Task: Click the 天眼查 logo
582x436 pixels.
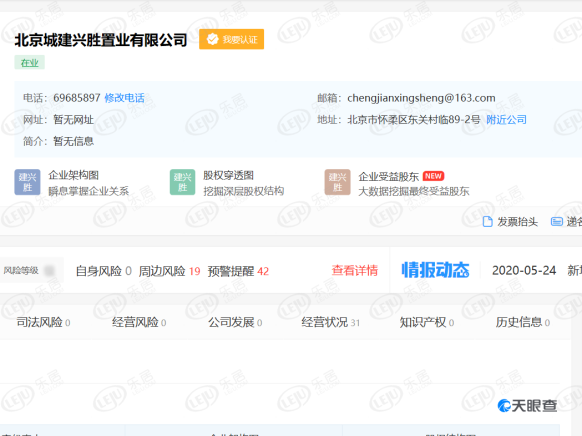Action: (x=527, y=406)
